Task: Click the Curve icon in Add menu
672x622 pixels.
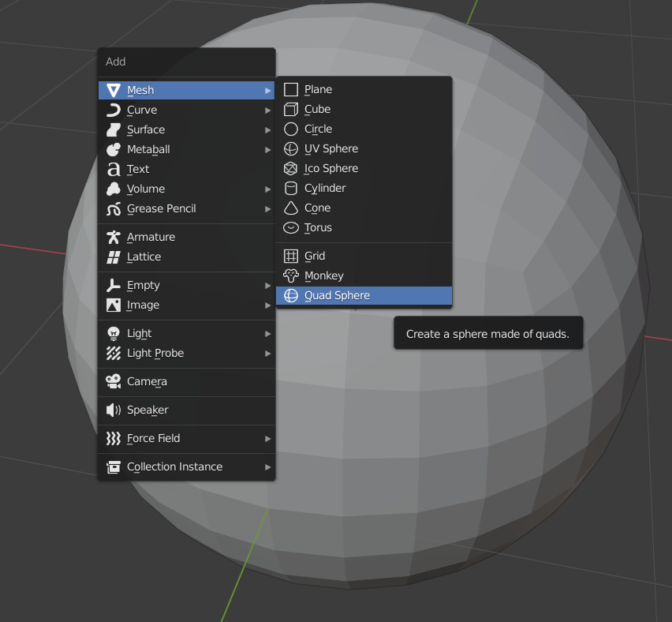Action: (x=113, y=110)
